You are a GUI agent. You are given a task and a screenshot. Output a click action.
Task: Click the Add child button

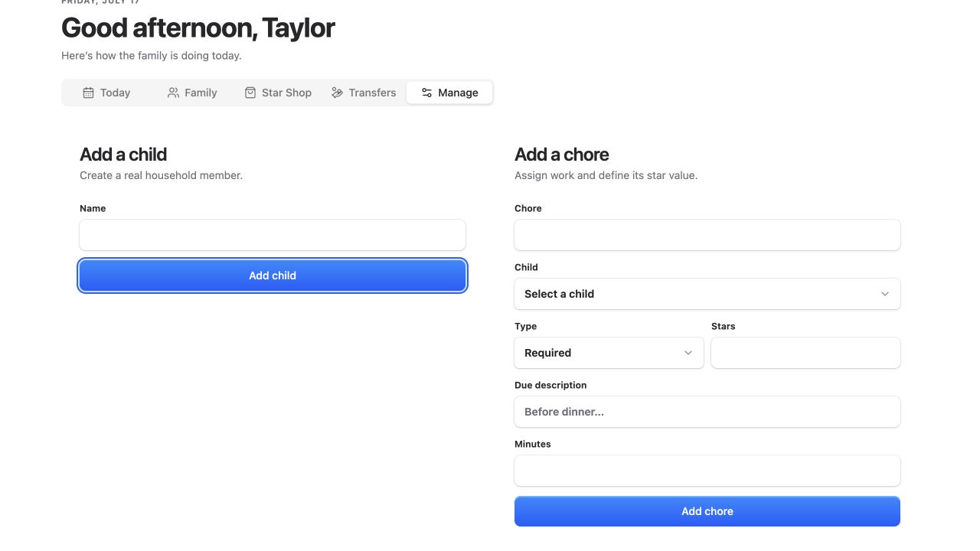273,275
